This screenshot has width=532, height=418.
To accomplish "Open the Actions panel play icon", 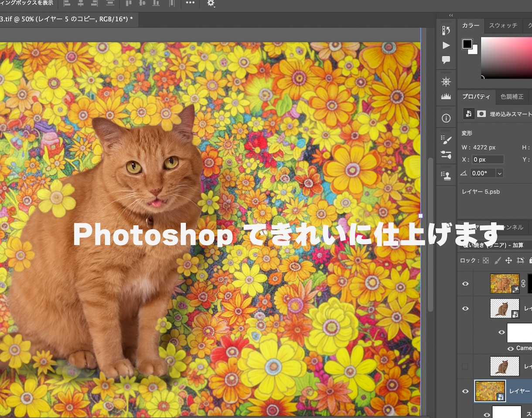I will point(446,45).
